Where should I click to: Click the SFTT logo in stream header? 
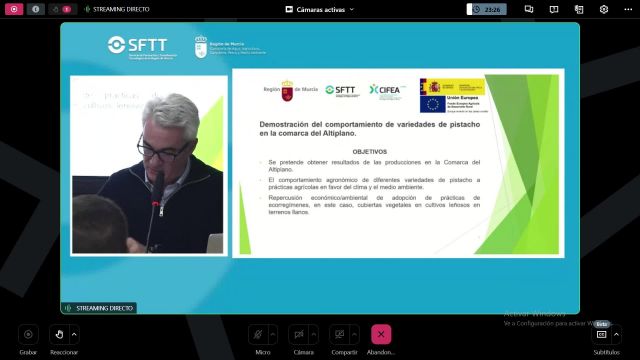pos(142,47)
